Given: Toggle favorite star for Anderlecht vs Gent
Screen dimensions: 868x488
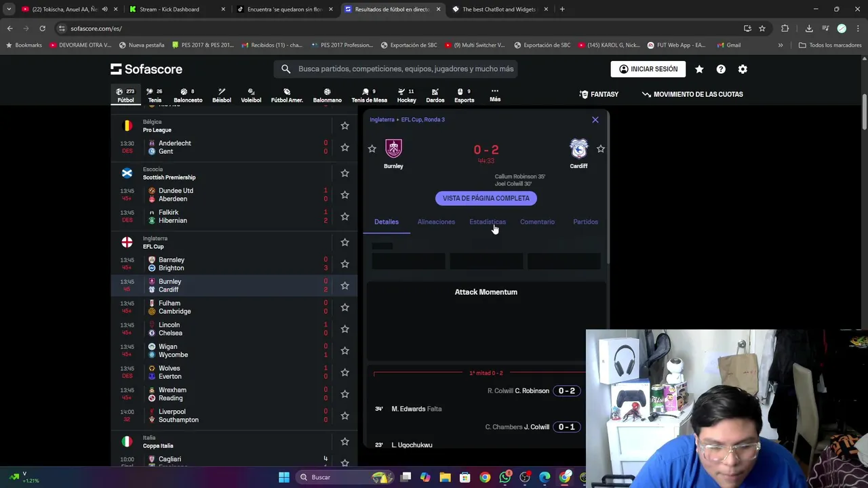Looking at the screenshot, I should pyautogui.click(x=344, y=147).
